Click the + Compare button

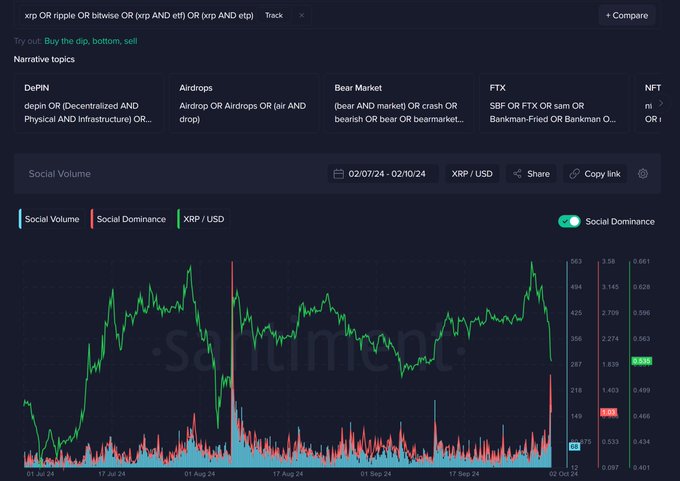click(x=627, y=15)
